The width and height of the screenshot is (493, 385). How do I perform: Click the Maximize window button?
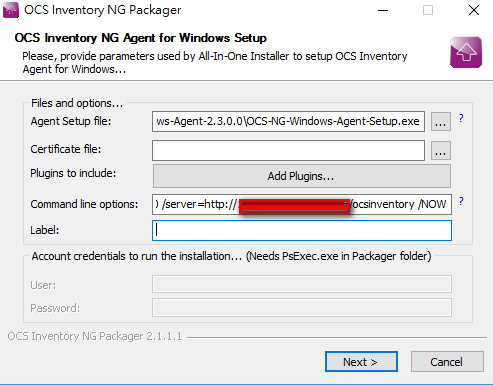coord(428,10)
